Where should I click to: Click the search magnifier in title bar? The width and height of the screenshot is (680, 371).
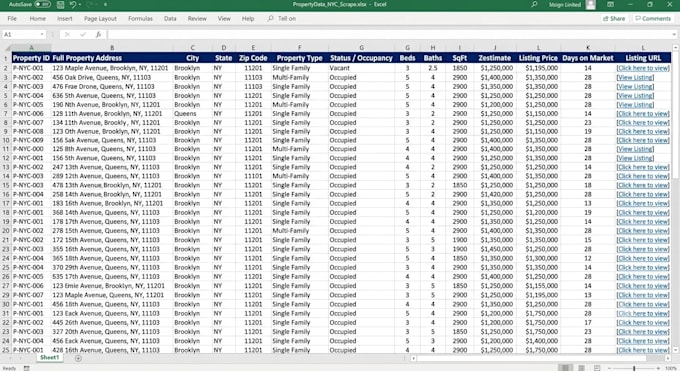[534, 4]
